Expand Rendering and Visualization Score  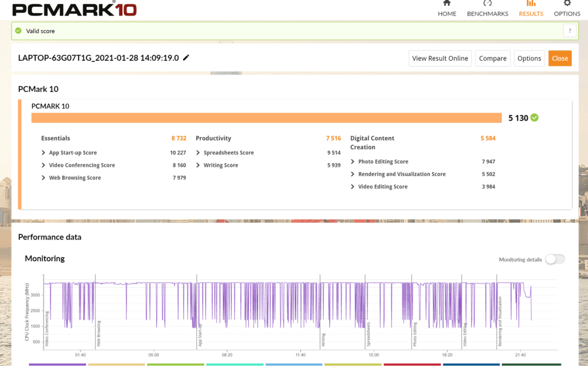pos(353,174)
